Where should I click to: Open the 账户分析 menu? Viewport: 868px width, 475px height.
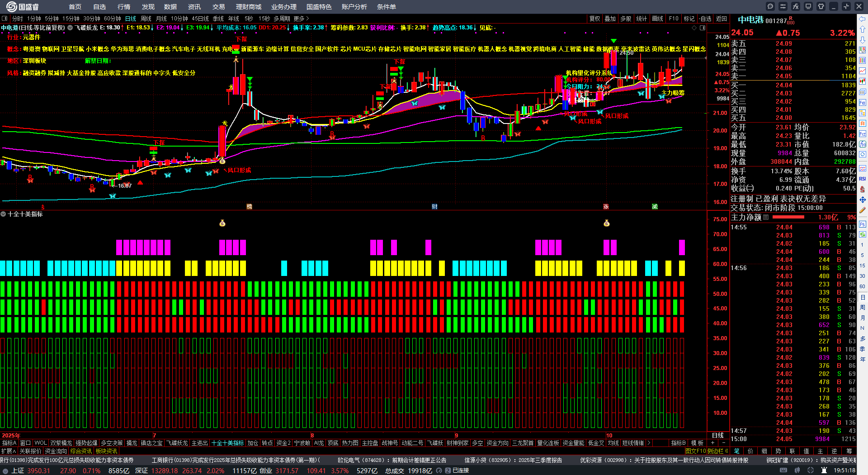[354, 7]
